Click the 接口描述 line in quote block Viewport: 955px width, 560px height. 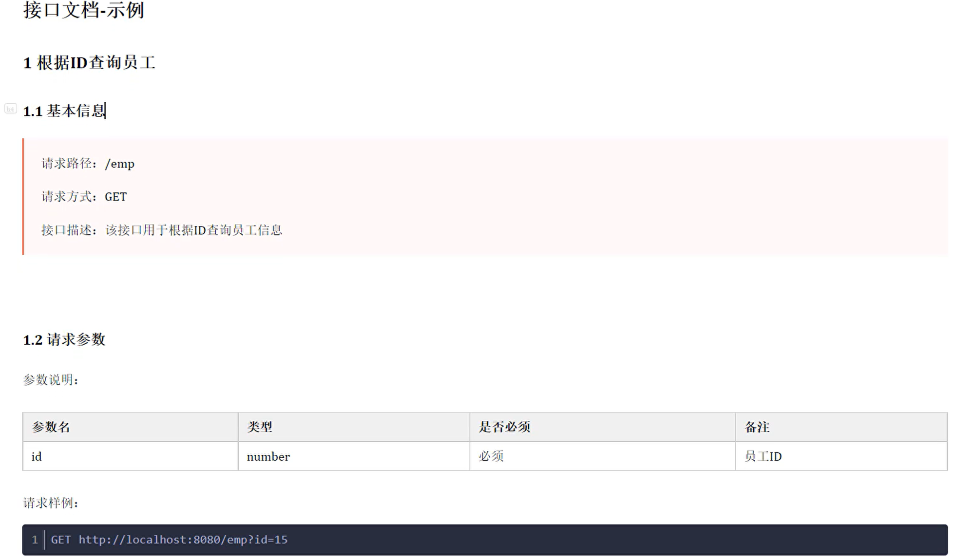click(161, 230)
